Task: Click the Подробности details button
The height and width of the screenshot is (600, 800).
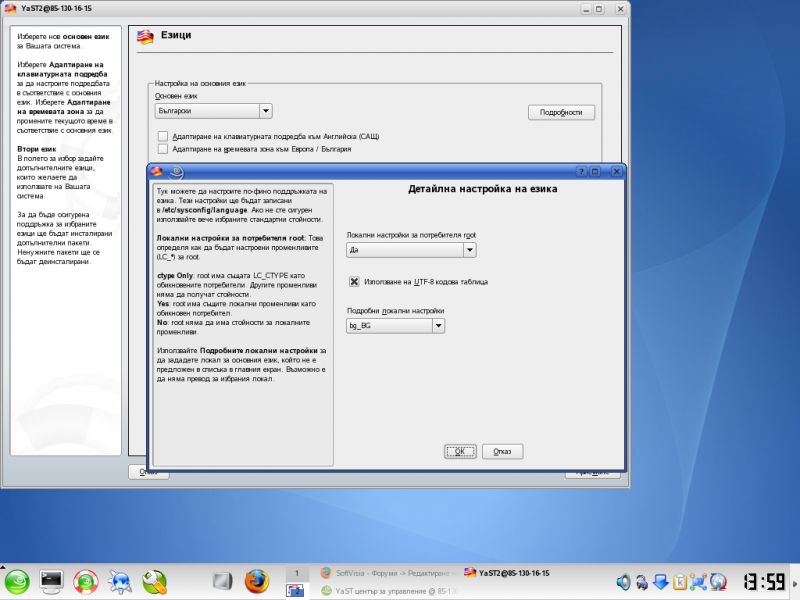Action: tap(561, 112)
